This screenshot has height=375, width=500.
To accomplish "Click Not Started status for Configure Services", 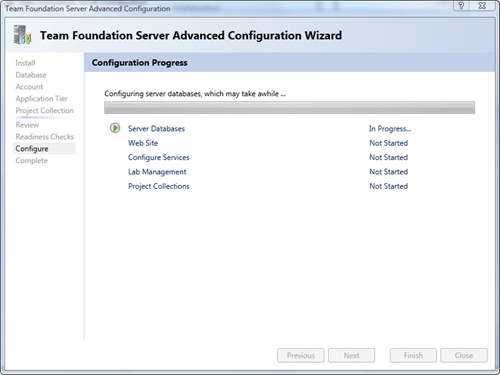I will tap(389, 157).
